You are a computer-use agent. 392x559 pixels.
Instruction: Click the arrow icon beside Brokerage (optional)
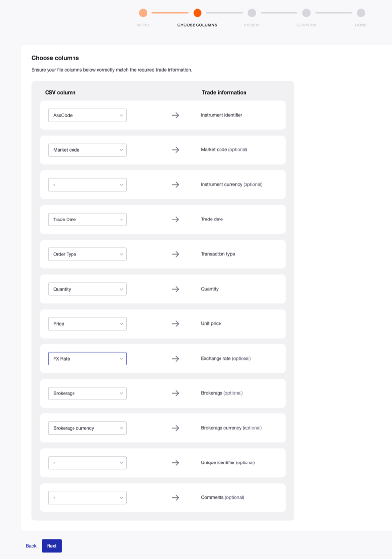(x=175, y=393)
